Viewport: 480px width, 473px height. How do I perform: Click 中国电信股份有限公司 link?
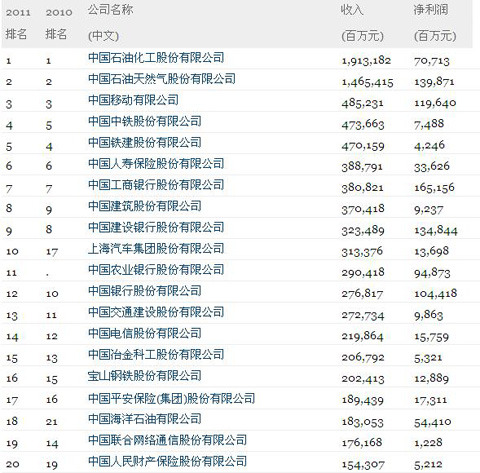click(145, 333)
